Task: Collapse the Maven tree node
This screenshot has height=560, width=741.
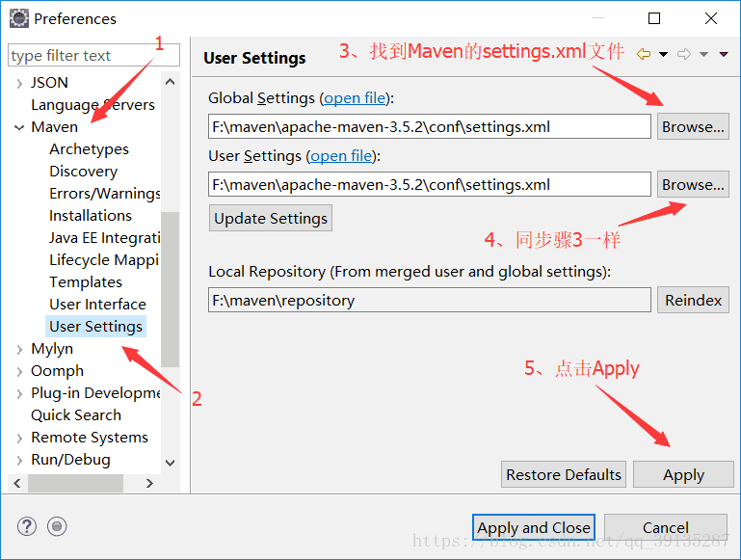Action: pos(19,127)
